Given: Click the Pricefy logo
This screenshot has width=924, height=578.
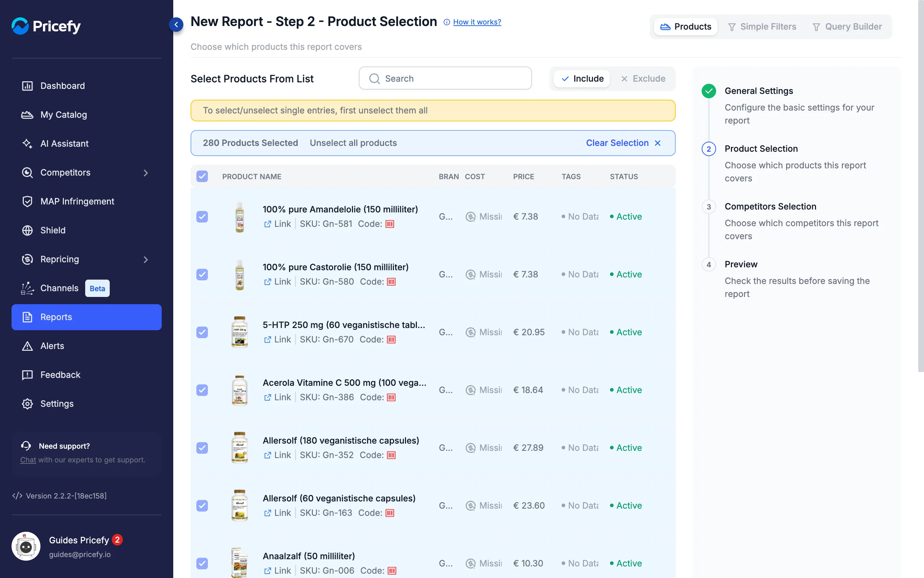Looking at the screenshot, I should (x=46, y=26).
